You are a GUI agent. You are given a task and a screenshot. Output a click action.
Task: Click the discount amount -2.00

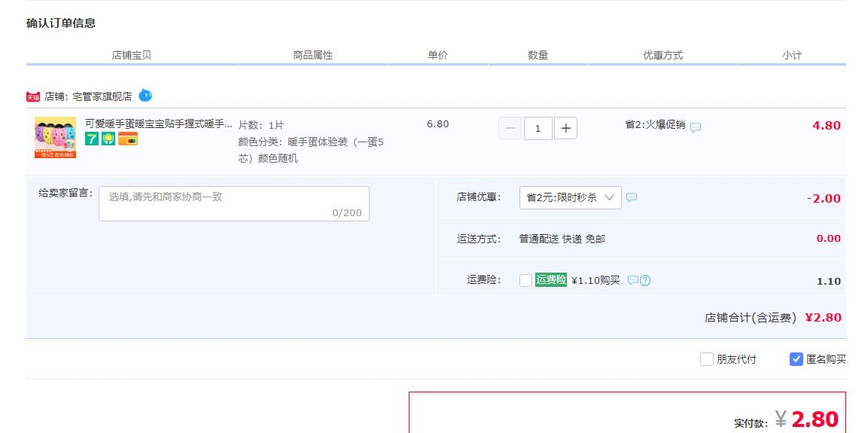[823, 198]
